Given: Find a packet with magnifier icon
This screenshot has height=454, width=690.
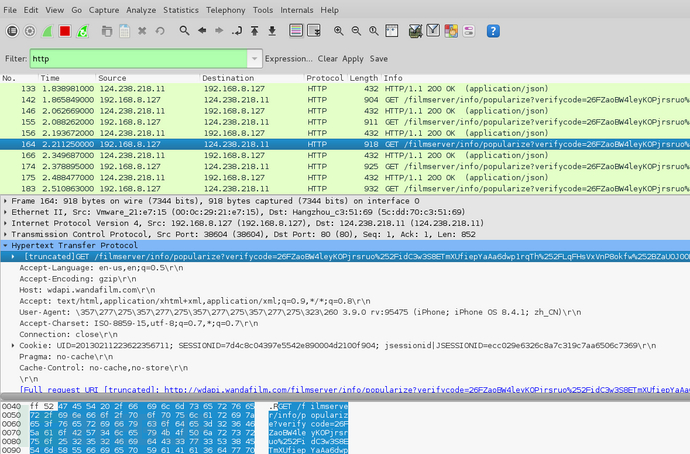Looking at the screenshot, I should [x=184, y=31].
